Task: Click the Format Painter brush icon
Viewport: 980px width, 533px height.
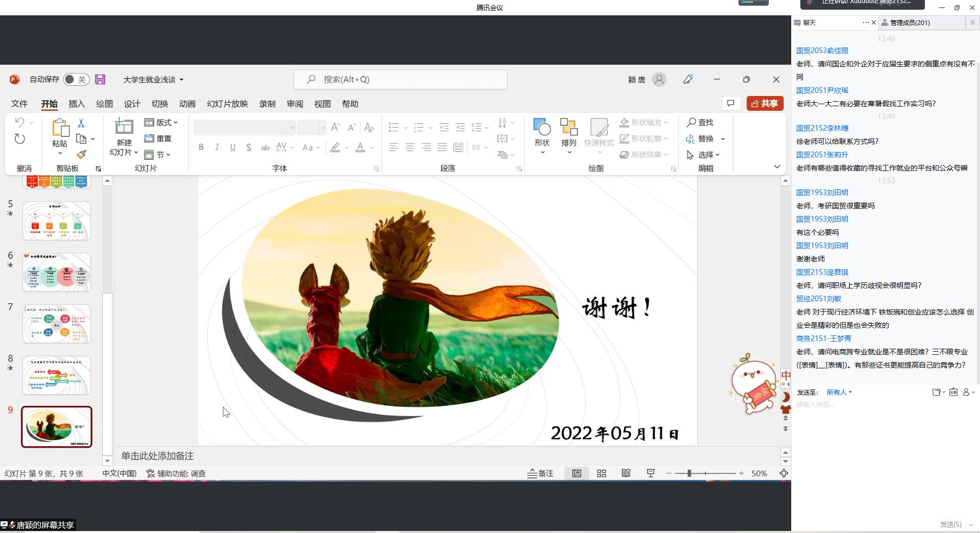Action: pyautogui.click(x=81, y=154)
